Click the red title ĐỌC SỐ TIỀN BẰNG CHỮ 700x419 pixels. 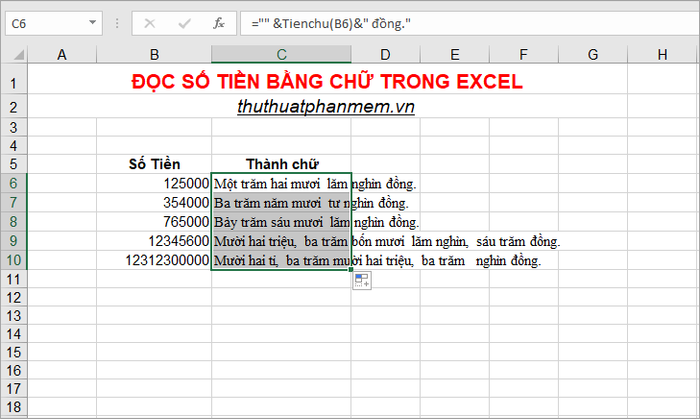tap(327, 82)
